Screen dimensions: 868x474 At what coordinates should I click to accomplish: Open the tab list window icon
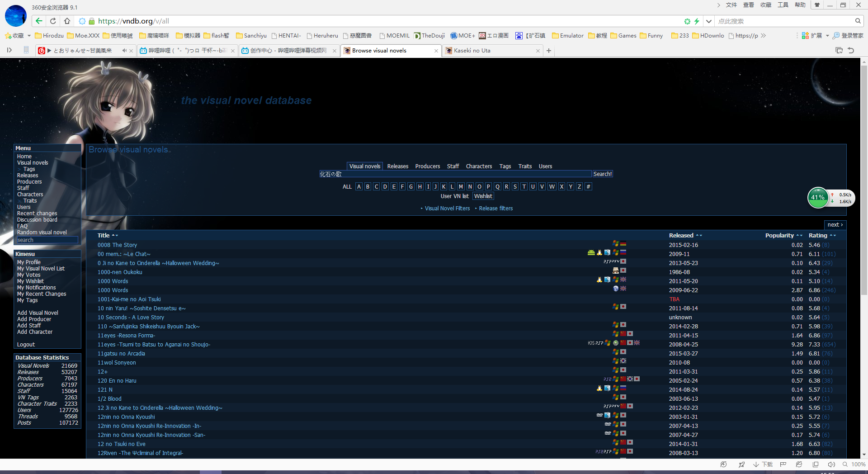(x=839, y=51)
